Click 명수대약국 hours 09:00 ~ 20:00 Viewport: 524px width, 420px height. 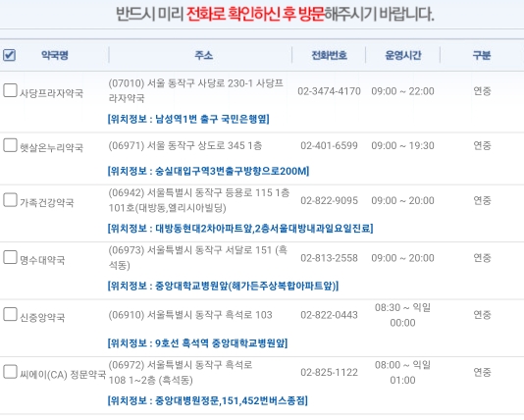coord(402,258)
